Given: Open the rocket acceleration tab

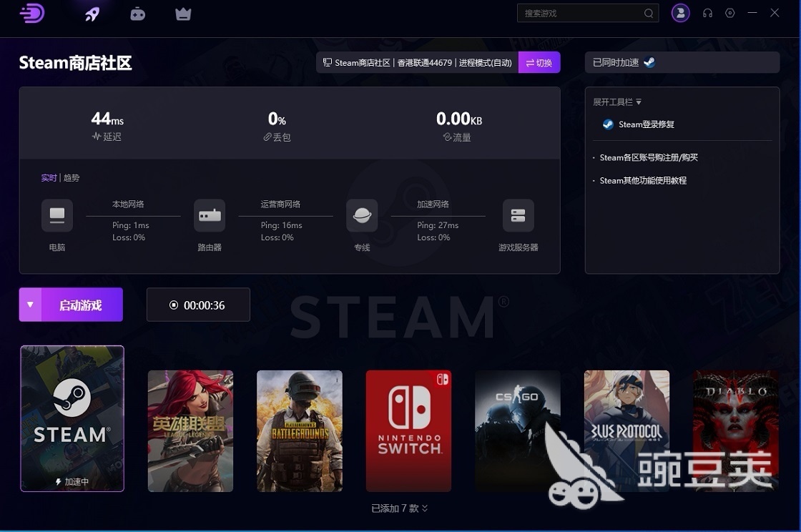Looking at the screenshot, I should point(92,14).
